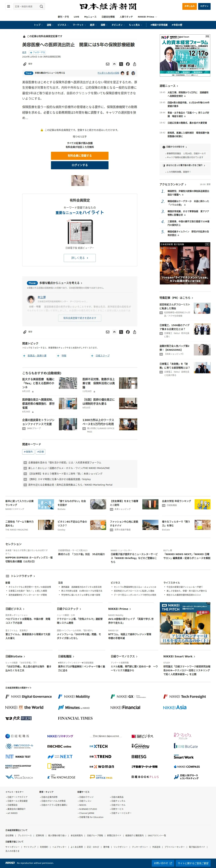Open the Myニュース menu item

point(90,17)
